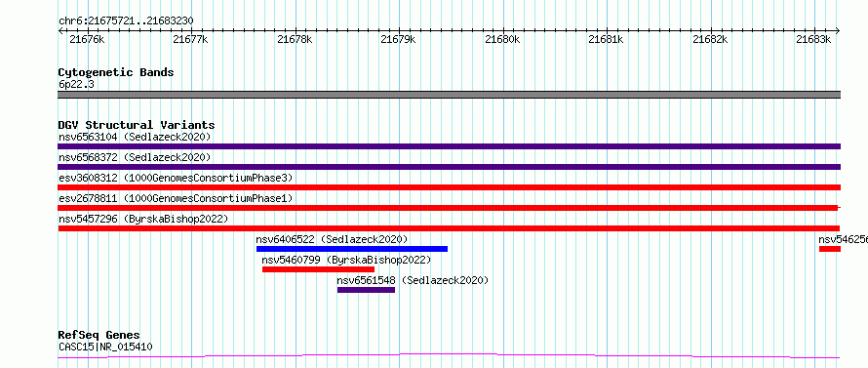868x368 pixels.
Task: Click the nsv6563104 structural variant bar
Action: click(449, 146)
